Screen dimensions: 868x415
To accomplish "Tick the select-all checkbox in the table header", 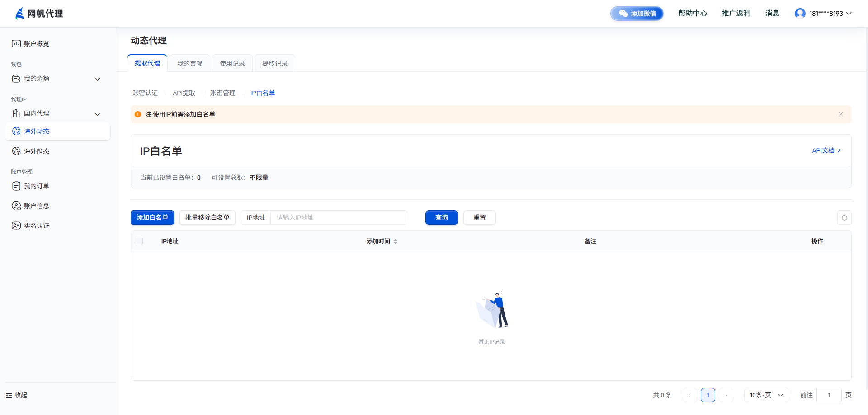I will click(x=140, y=241).
